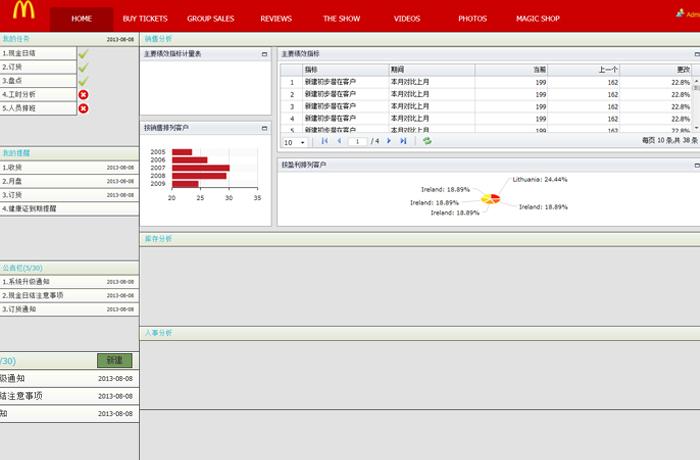Jump to last page in table pager

click(403, 142)
